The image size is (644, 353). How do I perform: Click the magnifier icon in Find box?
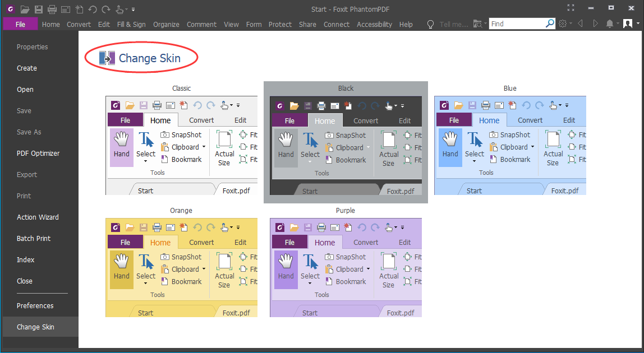(x=550, y=24)
